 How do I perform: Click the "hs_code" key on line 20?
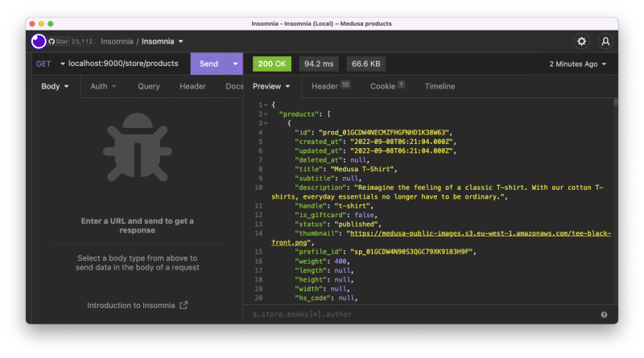(312, 298)
